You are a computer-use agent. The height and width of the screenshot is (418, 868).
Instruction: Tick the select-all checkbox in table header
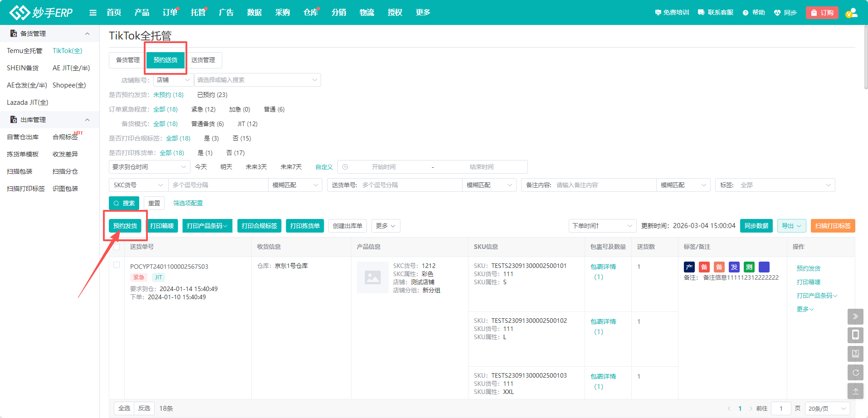pos(117,247)
